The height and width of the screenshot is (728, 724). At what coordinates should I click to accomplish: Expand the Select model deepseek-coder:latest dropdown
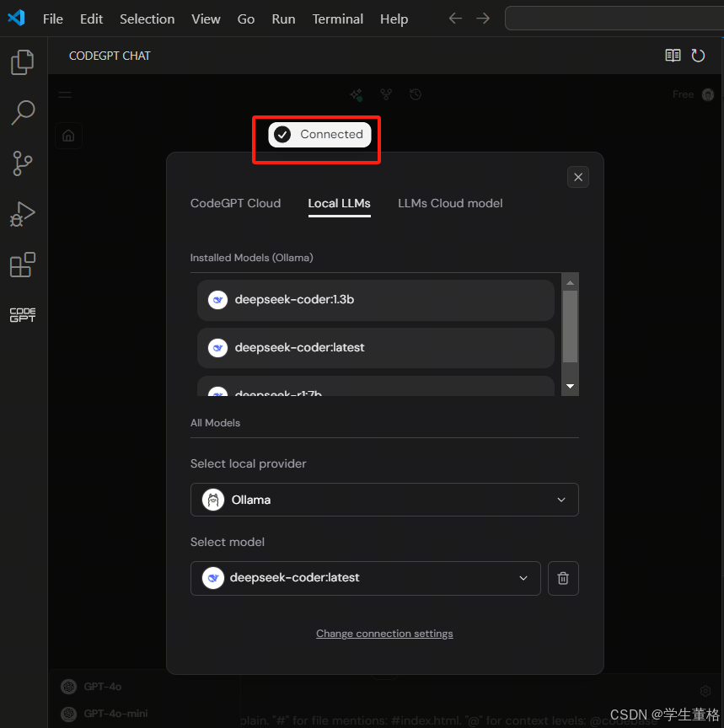pos(366,578)
